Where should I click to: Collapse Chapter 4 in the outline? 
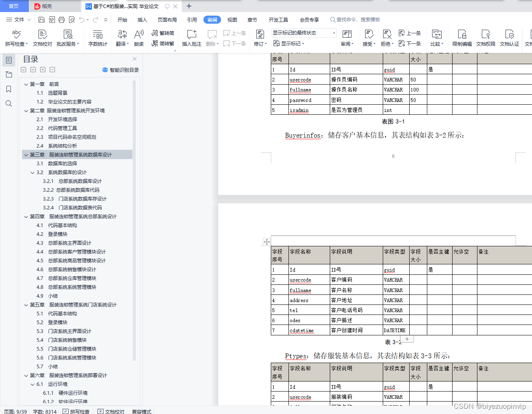click(26, 217)
